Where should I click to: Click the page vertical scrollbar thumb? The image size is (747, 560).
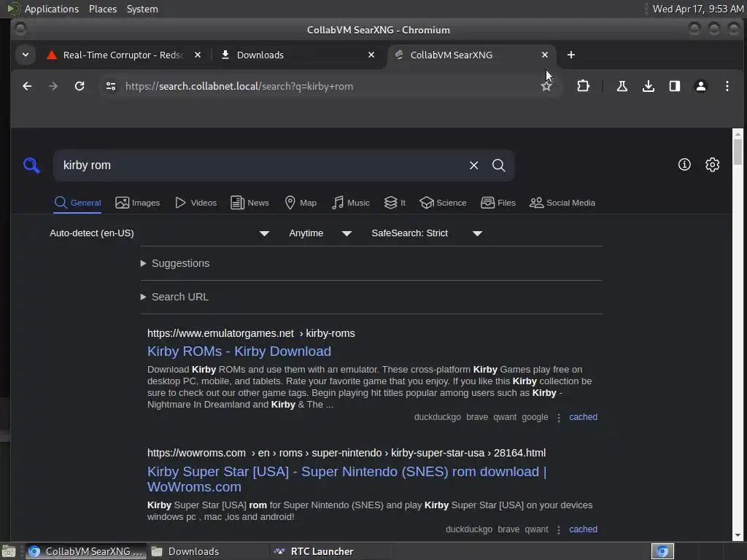(738, 152)
